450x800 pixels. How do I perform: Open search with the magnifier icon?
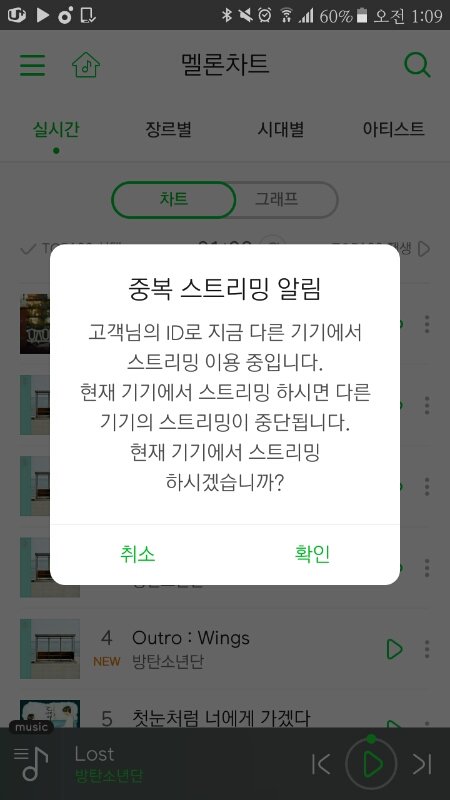pyautogui.click(x=417, y=65)
